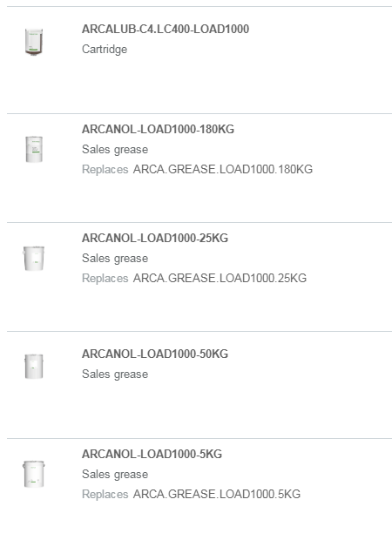Click the ARCA.GREASE.LOAD1000.25KG replaced part number
The image size is (392, 540).
[220, 278]
